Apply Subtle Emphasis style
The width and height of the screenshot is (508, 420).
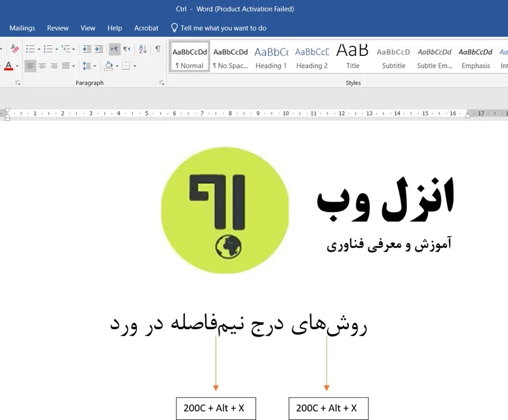tap(434, 57)
